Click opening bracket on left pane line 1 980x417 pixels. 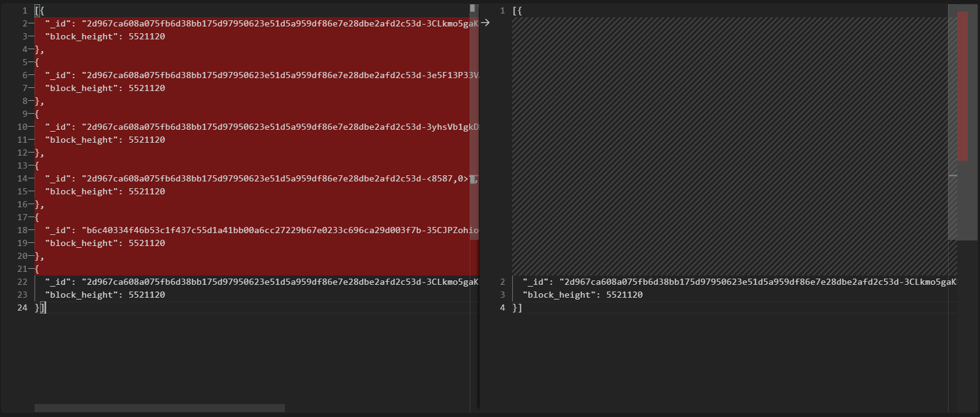39,10
